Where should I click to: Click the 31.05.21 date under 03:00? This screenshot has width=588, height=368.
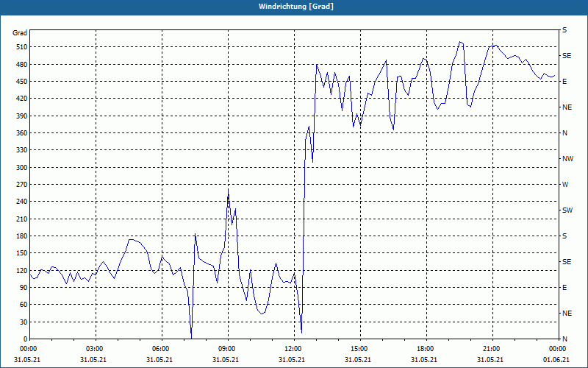[93, 359]
